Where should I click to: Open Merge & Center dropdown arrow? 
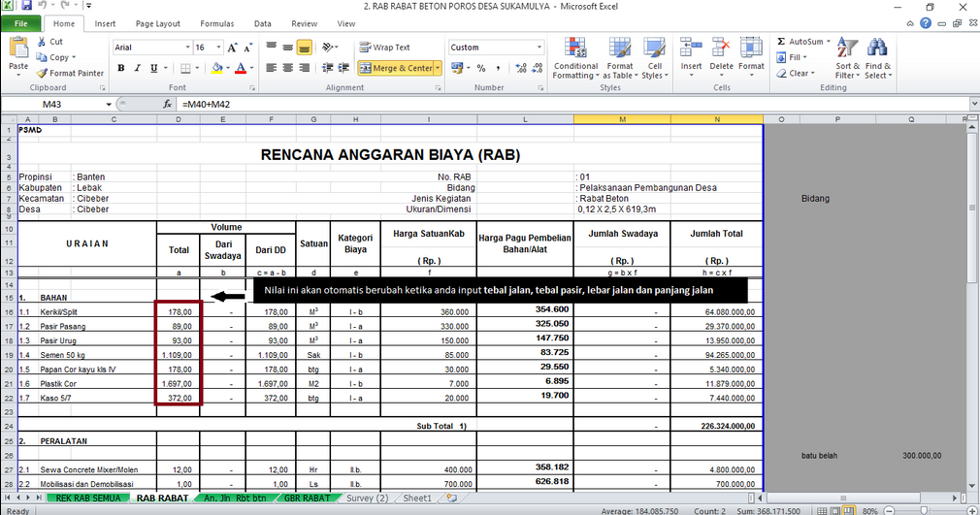pos(439,68)
